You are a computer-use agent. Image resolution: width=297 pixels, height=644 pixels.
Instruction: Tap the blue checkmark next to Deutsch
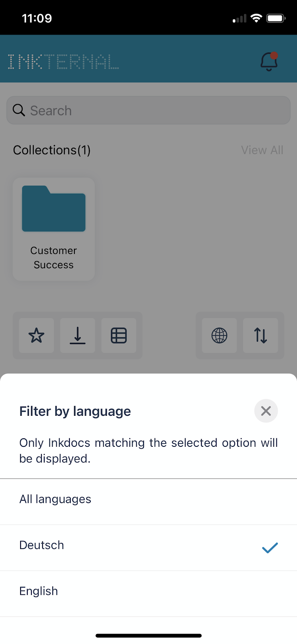point(270,547)
